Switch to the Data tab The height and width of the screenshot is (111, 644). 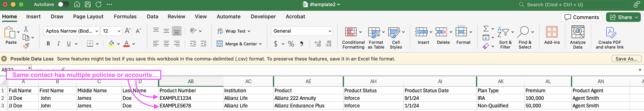coord(152,17)
